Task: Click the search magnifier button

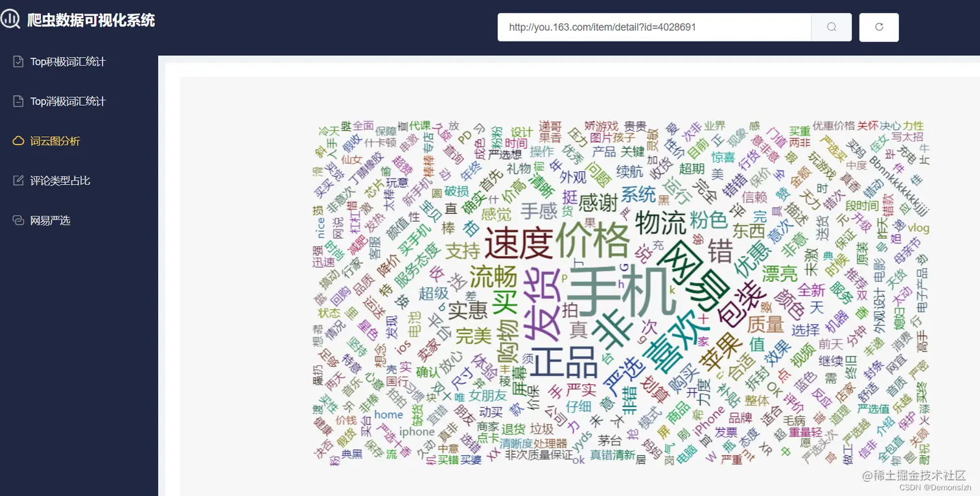Action: (832, 27)
